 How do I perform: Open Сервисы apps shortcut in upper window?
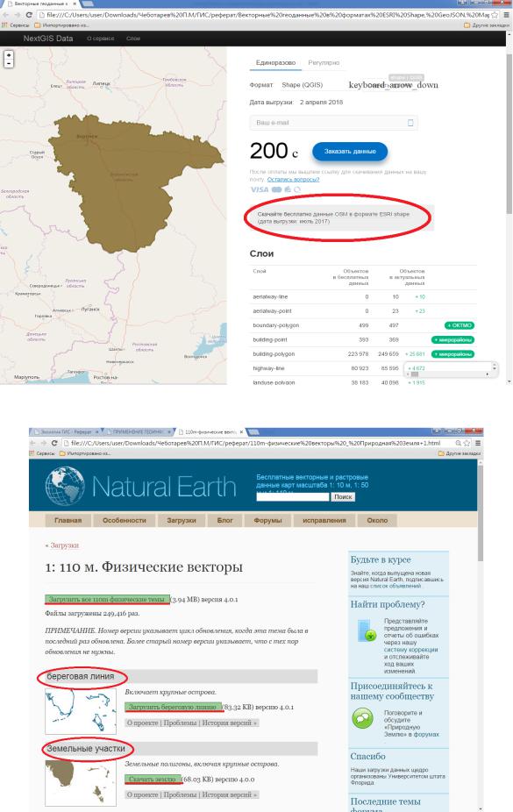point(16,25)
